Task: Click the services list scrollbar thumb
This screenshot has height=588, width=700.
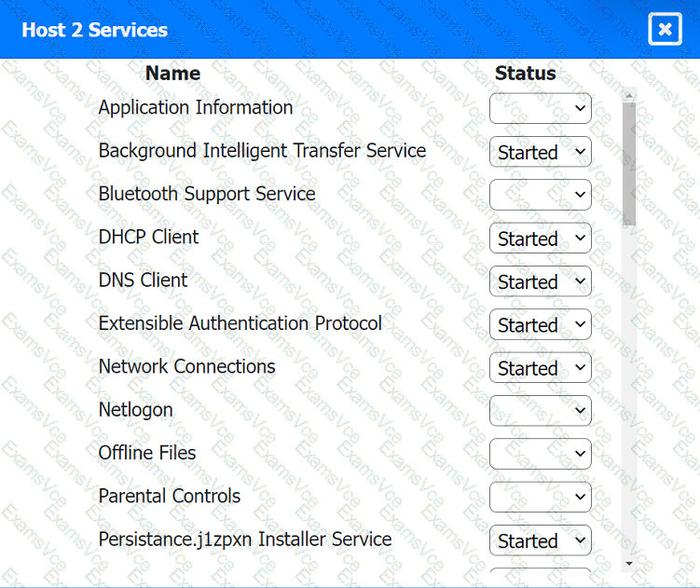Action: point(629,163)
